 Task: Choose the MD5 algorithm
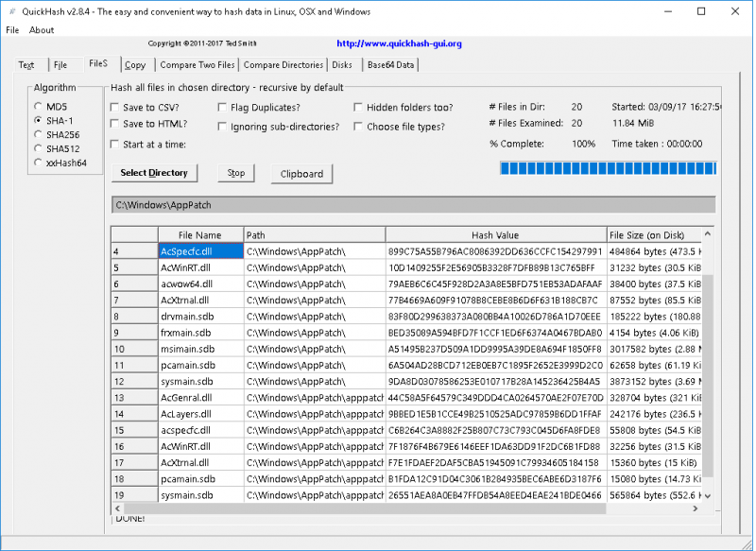click(36, 106)
